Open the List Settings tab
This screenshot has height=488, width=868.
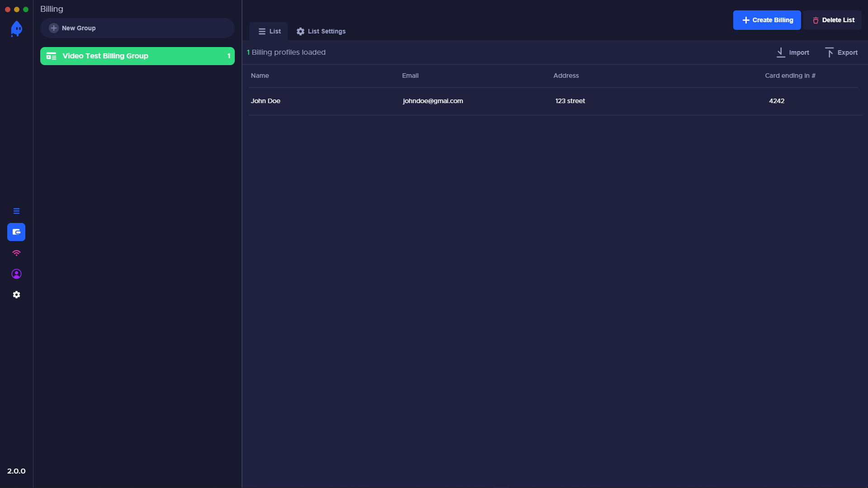[321, 31]
